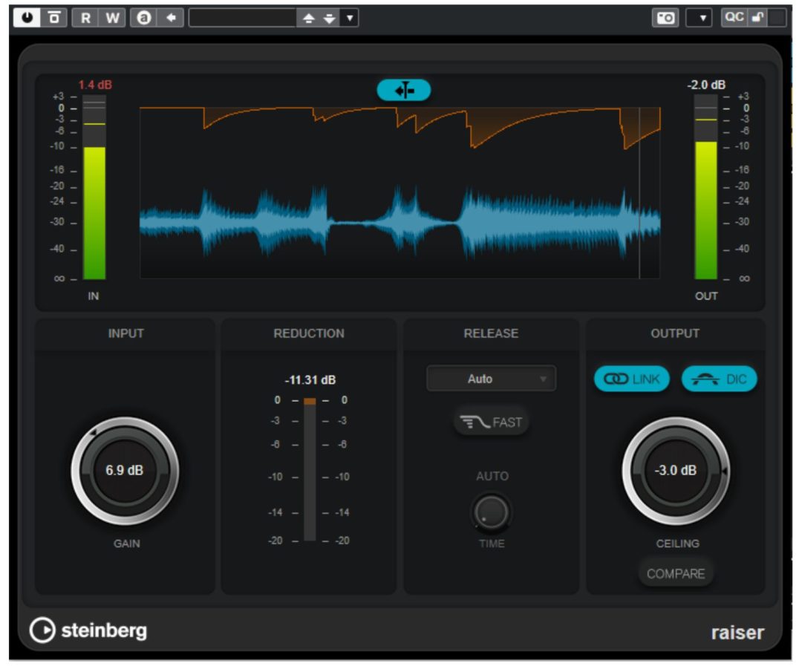Enable the FAST release button
The image size is (802, 672).
pyautogui.click(x=491, y=423)
